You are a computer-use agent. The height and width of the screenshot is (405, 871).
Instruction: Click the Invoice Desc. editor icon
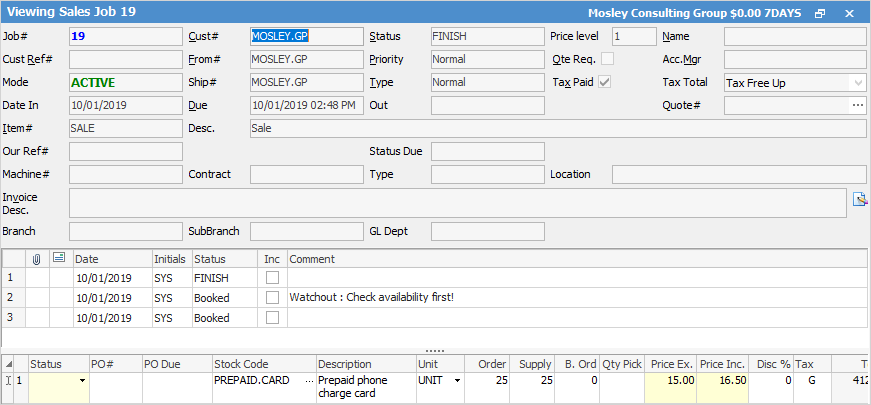pos(858,199)
